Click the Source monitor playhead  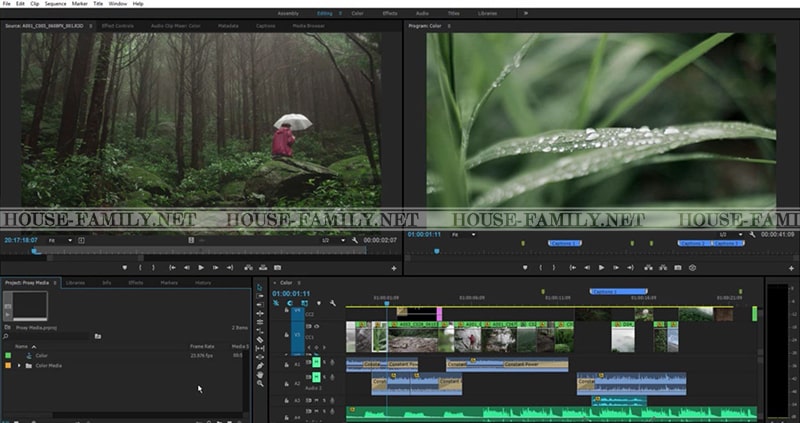(x=34, y=250)
